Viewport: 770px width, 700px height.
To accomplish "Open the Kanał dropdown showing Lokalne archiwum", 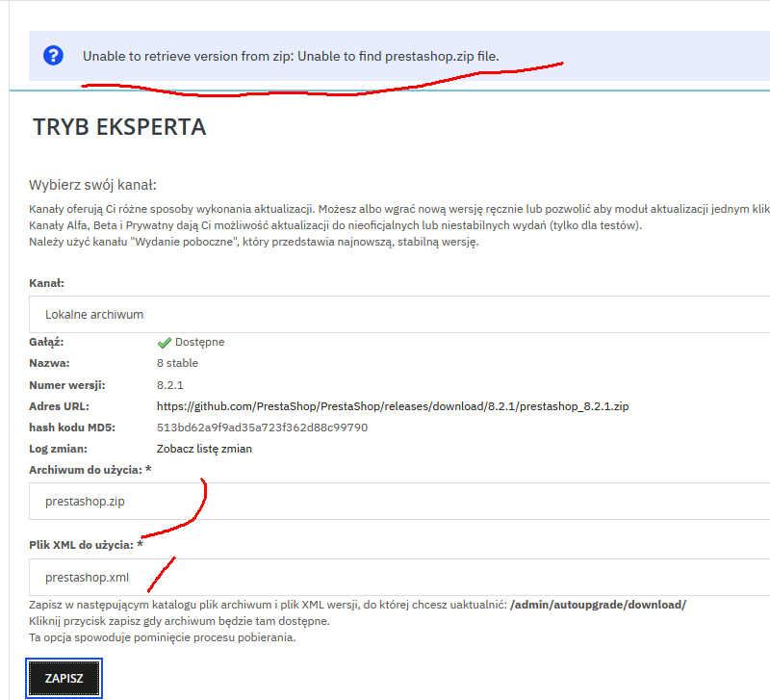I will coord(399,315).
